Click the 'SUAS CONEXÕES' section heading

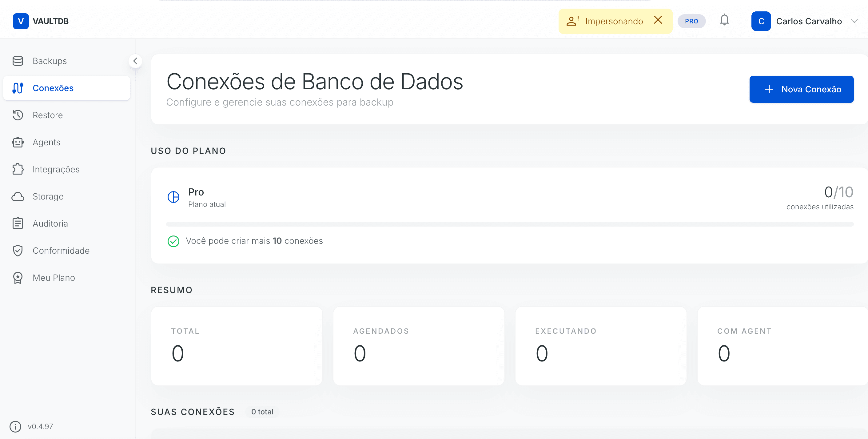pyautogui.click(x=193, y=412)
